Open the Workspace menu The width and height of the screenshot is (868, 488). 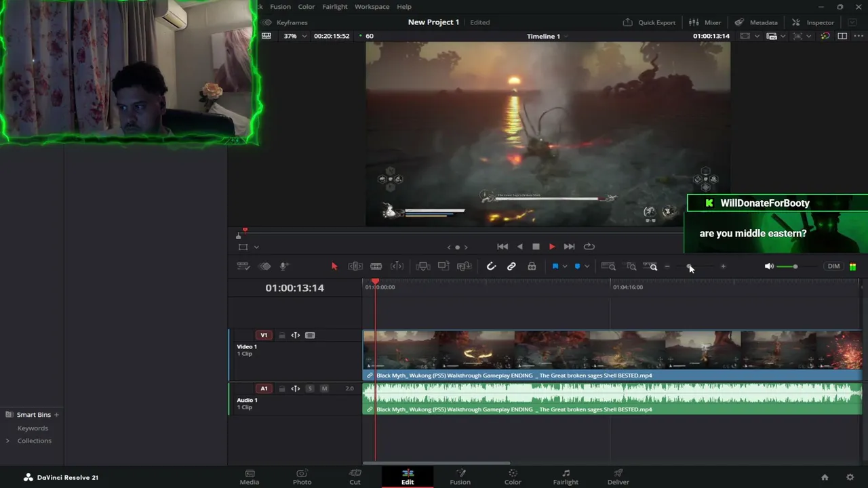coord(372,7)
